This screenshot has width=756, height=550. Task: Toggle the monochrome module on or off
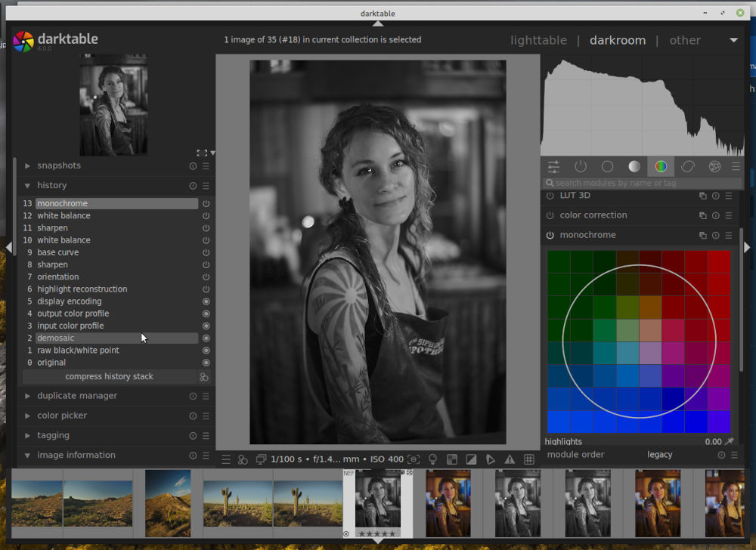[x=550, y=236]
